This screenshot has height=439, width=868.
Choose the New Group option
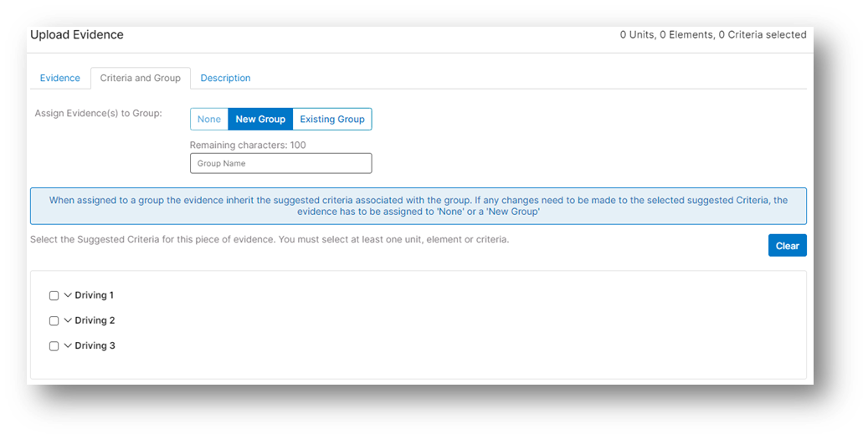click(x=260, y=119)
